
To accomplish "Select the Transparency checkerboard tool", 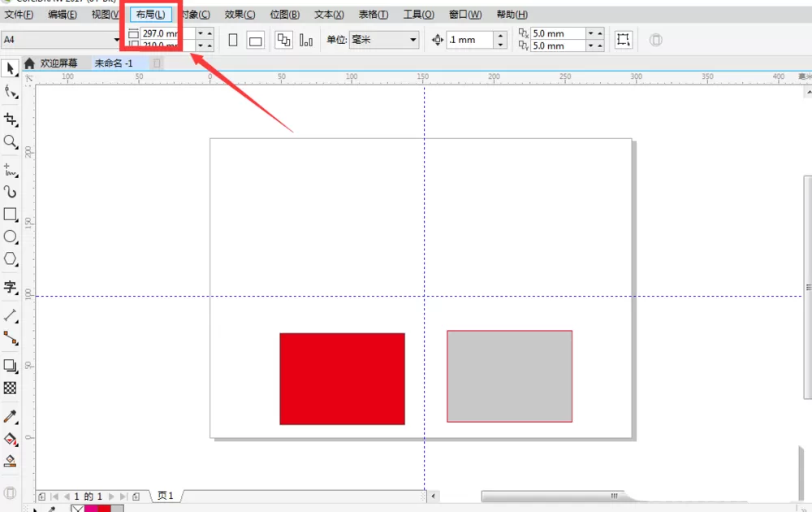I will [11, 388].
